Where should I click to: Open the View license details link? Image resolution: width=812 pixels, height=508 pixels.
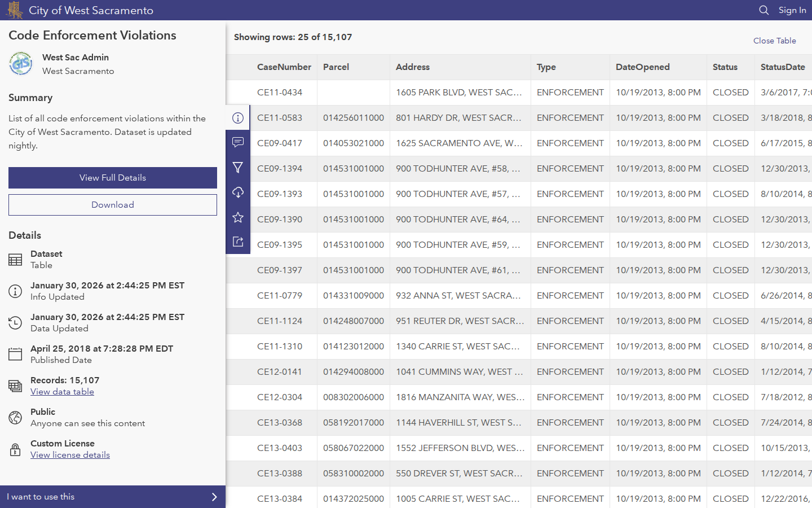point(70,455)
